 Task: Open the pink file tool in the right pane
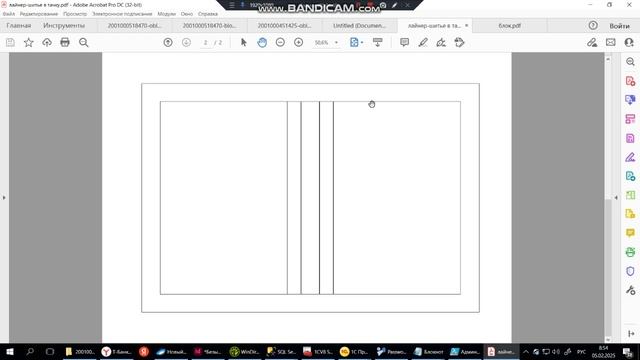point(630,138)
